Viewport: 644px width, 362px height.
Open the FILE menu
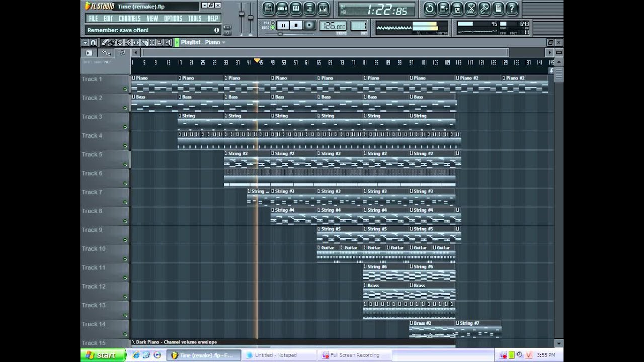93,19
